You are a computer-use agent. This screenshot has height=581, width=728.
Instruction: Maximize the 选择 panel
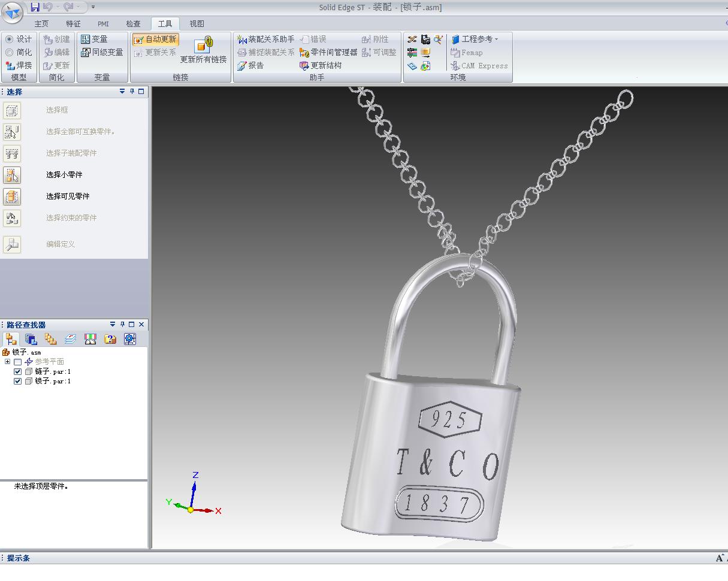pyautogui.click(x=141, y=92)
